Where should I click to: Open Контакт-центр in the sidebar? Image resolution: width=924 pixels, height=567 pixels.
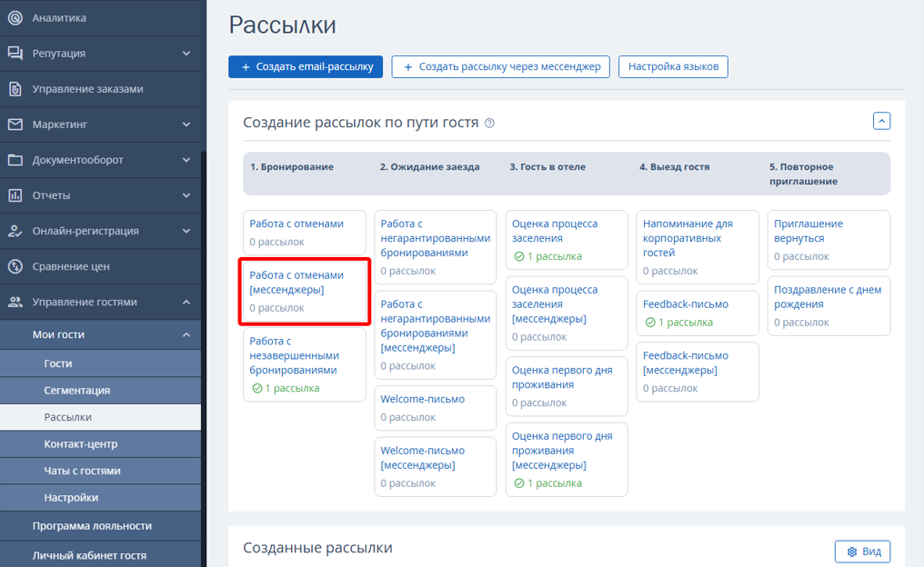[x=80, y=444]
